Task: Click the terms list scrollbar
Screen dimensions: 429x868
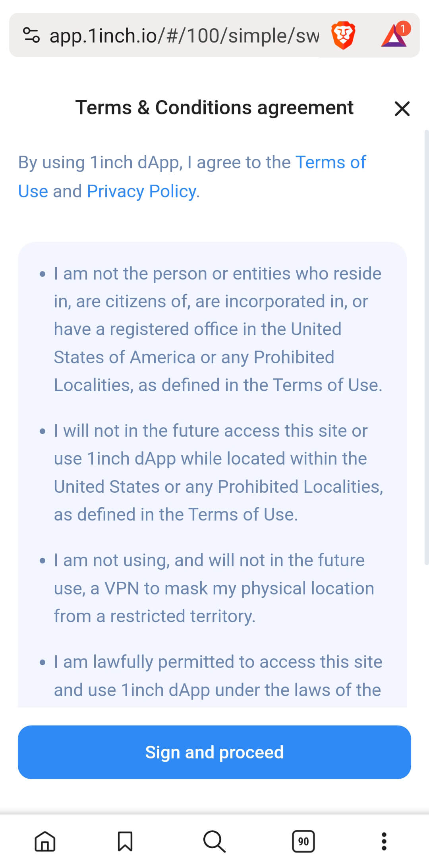Action: pyautogui.click(x=426, y=345)
